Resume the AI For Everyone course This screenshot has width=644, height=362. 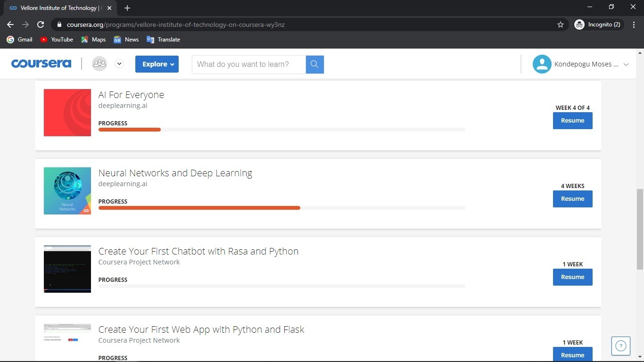[573, 121]
